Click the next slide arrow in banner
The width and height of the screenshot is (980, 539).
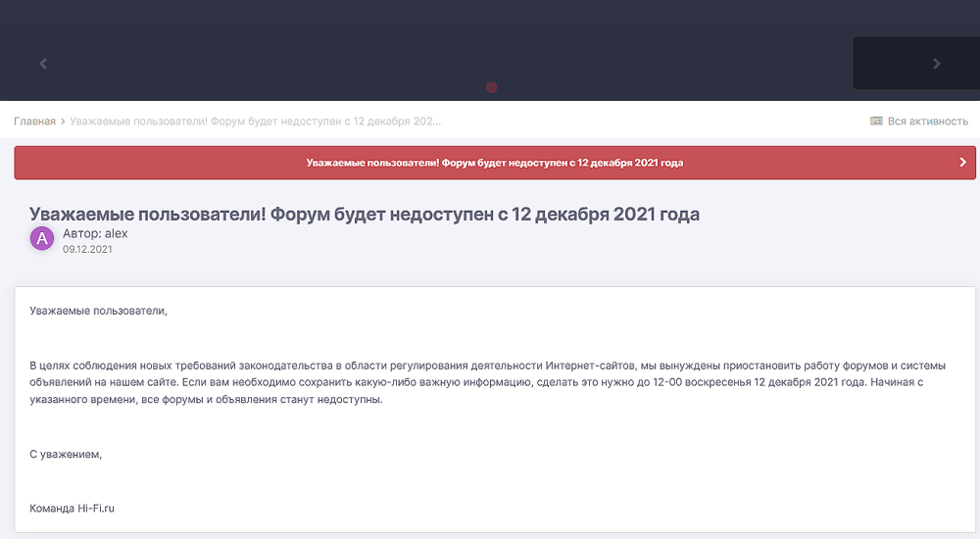[x=936, y=64]
